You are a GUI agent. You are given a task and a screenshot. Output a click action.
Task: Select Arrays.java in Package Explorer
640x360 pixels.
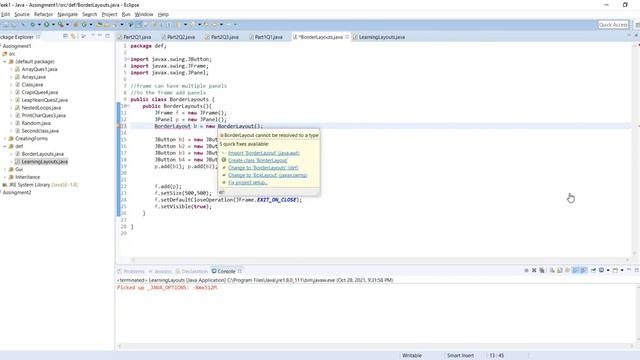point(33,77)
